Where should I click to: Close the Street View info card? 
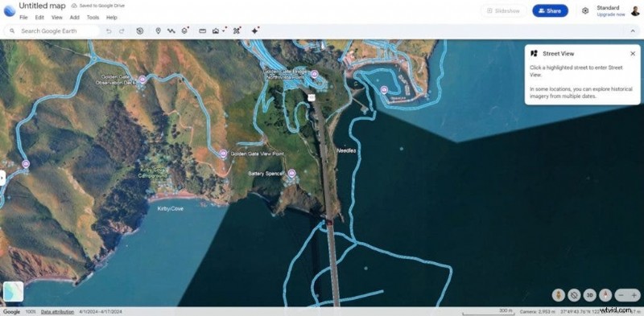[633, 54]
